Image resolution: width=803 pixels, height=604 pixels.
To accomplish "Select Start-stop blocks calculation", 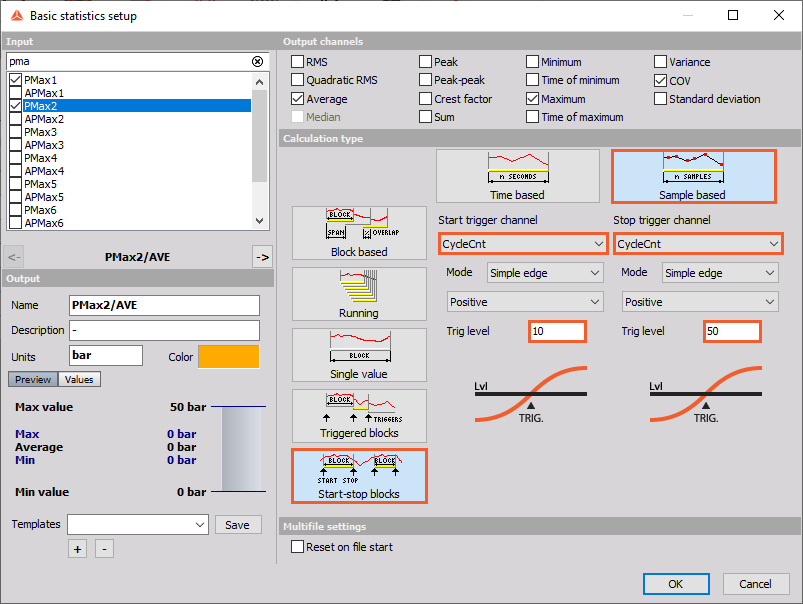I will pyautogui.click(x=359, y=476).
